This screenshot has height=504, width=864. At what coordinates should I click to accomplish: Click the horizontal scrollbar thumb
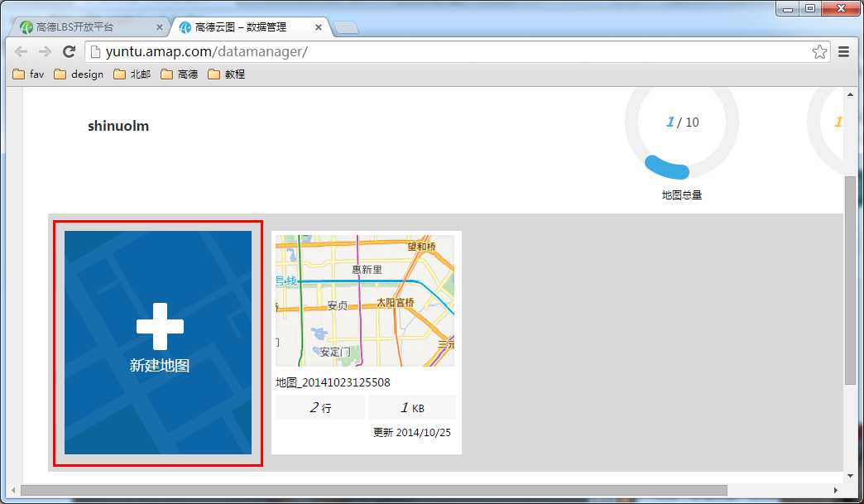point(373,490)
